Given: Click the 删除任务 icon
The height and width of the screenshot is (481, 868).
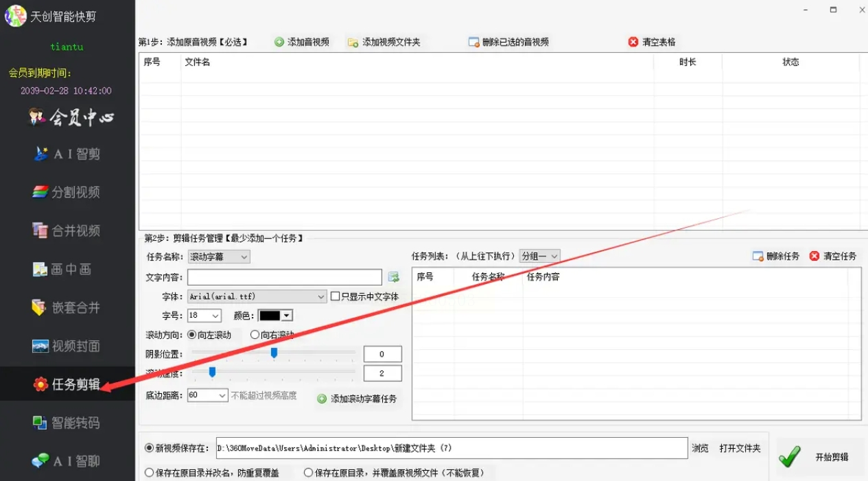Looking at the screenshot, I should coord(758,256).
